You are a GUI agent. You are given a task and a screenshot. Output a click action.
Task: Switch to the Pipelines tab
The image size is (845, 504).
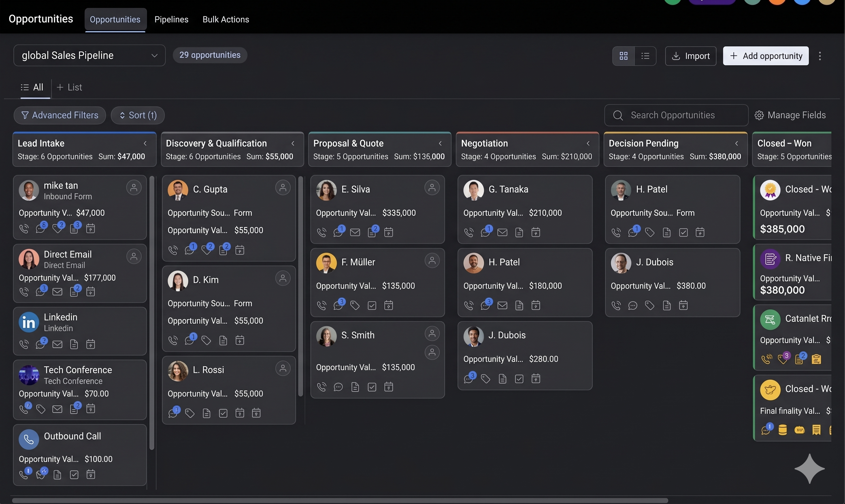171,19
